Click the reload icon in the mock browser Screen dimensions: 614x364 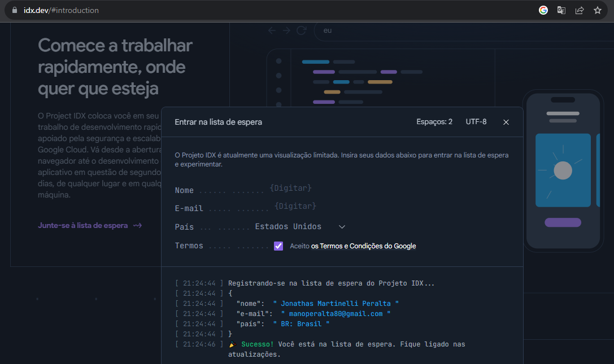point(301,30)
